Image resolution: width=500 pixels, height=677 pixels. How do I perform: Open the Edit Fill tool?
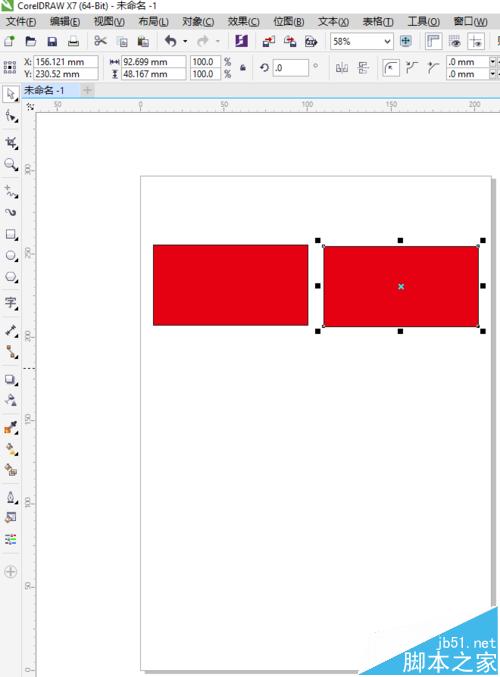pos(11,517)
